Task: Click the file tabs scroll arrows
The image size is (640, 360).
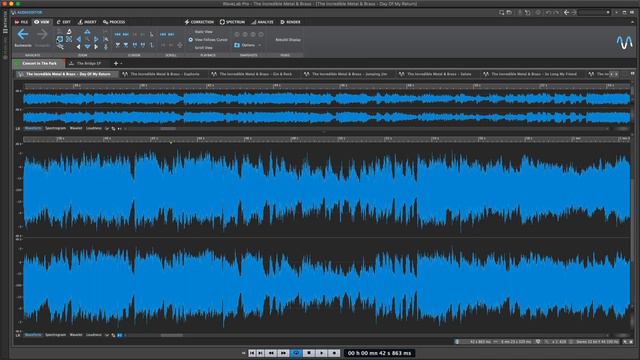Action: pyautogui.click(x=613, y=74)
